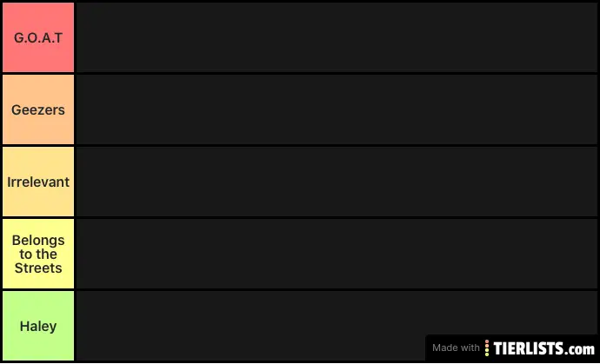Click the empty Belongs to the Streets row
This screenshot has width=600, height=364.
[337, 254]
